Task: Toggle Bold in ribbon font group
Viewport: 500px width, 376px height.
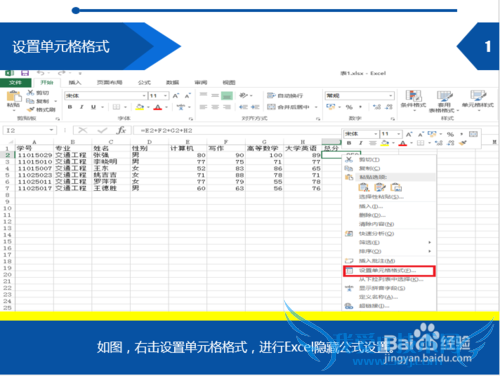Action: (x=70, y=107)
